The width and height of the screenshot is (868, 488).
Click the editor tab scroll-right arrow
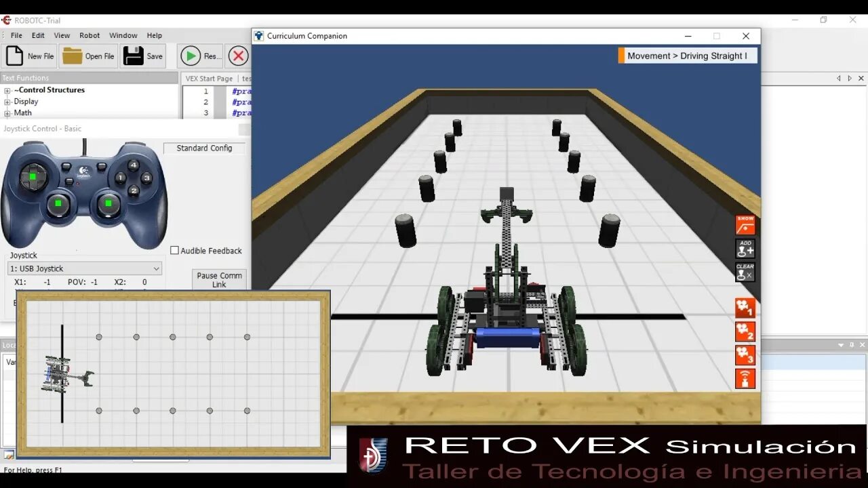pyautogui.click(x=849, y=79)
